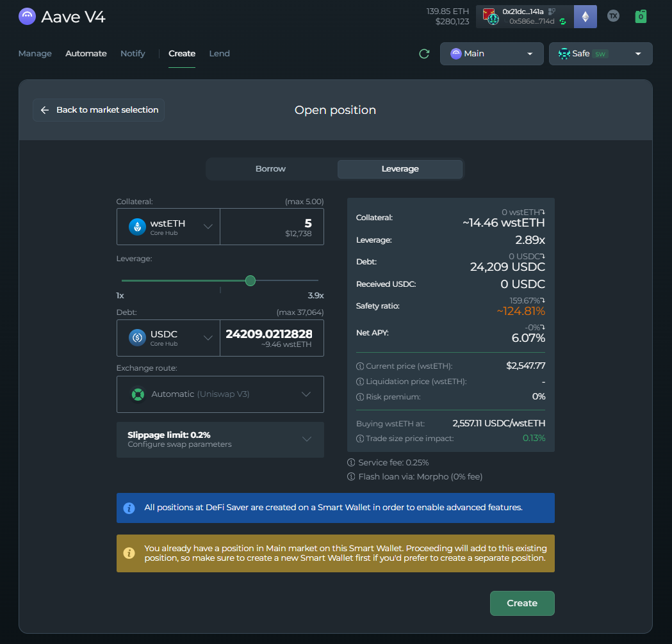
Task: Open the Lend tab
Action: tap(219, 54)
